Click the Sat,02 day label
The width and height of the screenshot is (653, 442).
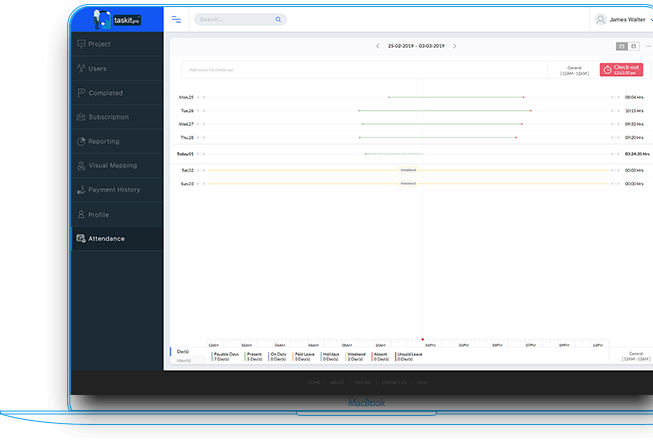(188, 170)
